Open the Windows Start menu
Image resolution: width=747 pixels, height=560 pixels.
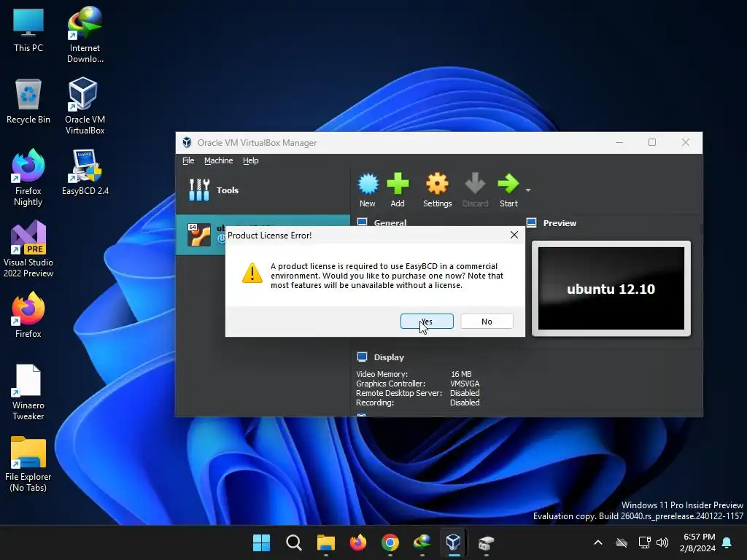pos(261,542)
